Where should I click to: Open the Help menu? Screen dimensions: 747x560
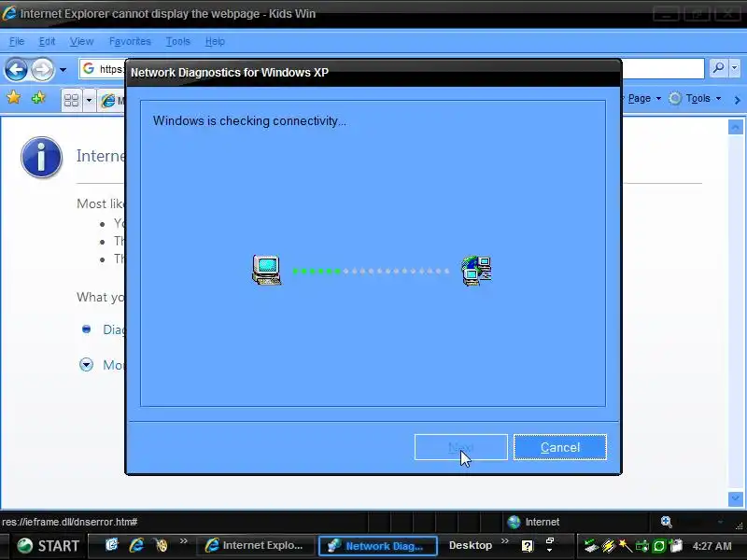(215, 41)
